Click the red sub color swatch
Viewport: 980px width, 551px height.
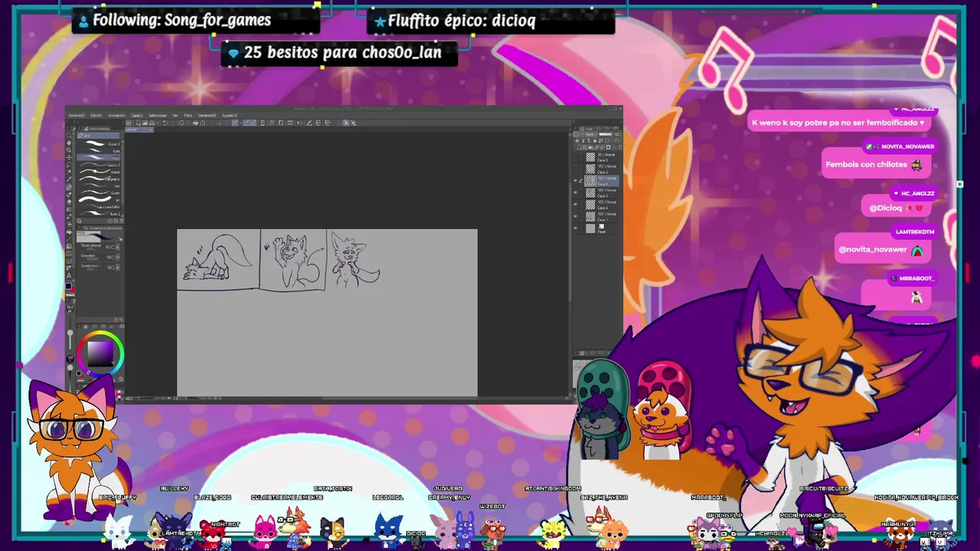pyautogui.click(x=72, y=290)
